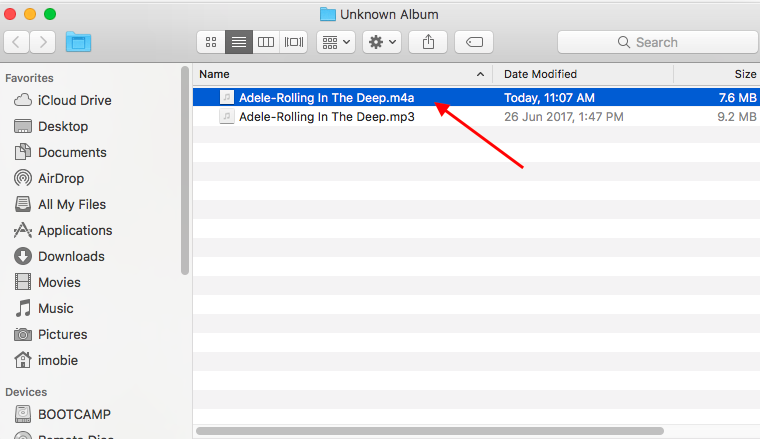The height and width of the screenshot is (439, 760).
Task: Click the Desktop sidebar icon
Action: 23,126
